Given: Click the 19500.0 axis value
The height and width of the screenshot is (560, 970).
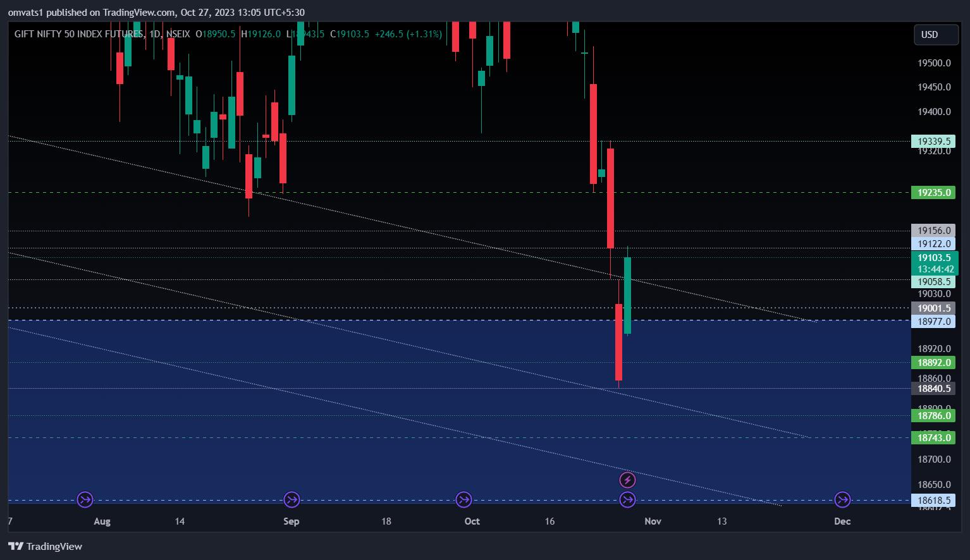Looking at the screenshot, I should 934,63.
